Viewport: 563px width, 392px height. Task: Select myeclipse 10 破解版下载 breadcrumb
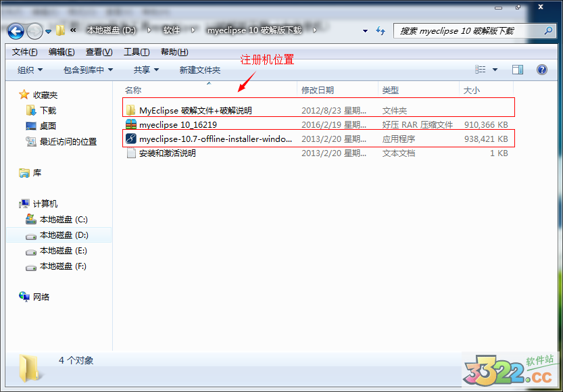[254, 30]
